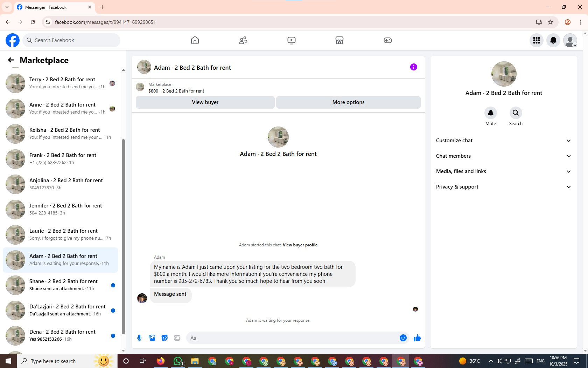This screenshot has width=588, height=368.
Task: Choose a sticker icon in composer
Action: coord(164,338)
